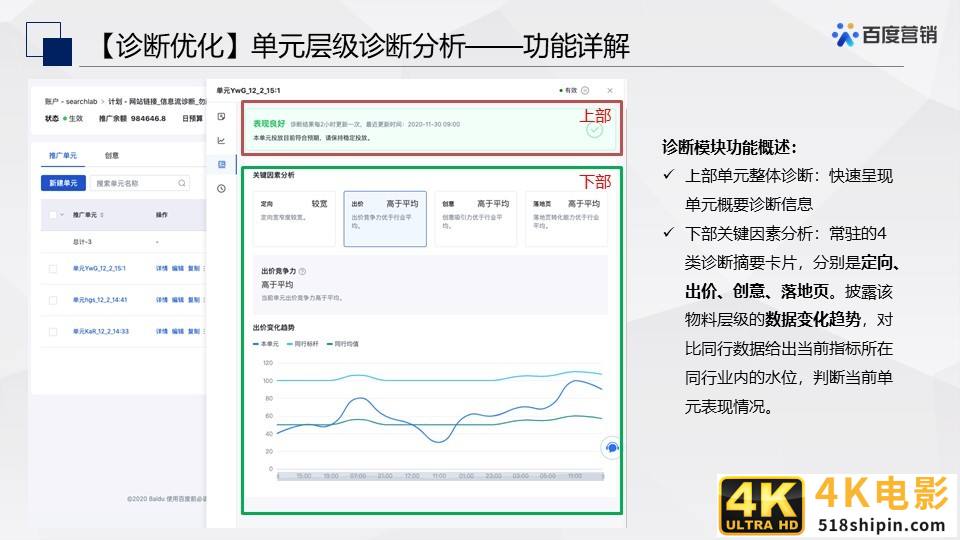The image size is (960, 540).
Task: Expand the arrow next to header checkbox
Action: point(62,215)
